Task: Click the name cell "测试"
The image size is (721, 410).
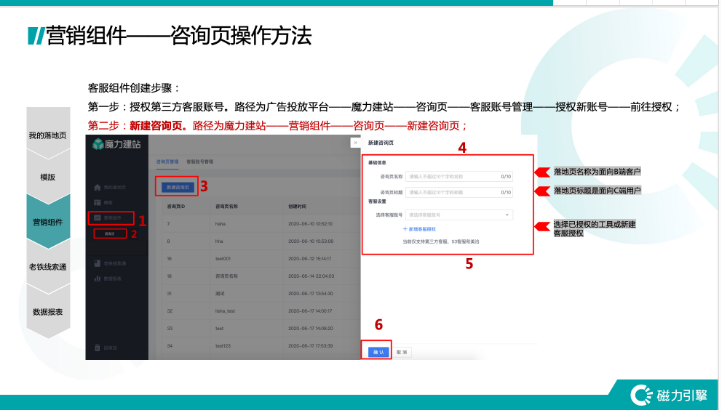Action: pyautogui.click(x=220, y=294)
